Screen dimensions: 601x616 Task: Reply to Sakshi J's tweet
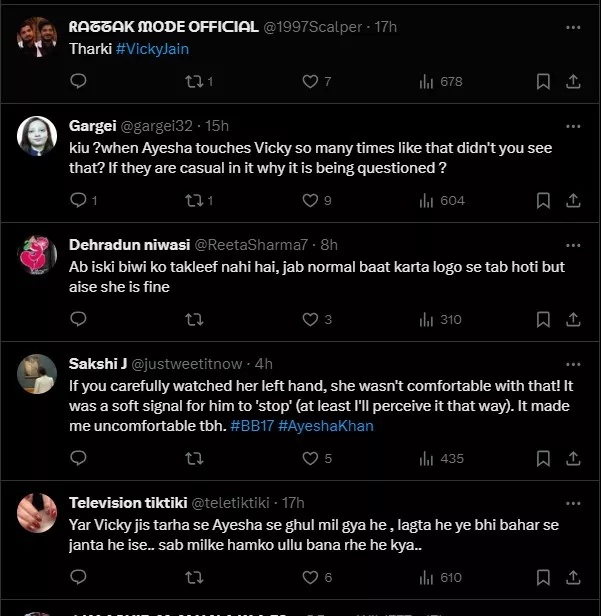click(79, 458)
